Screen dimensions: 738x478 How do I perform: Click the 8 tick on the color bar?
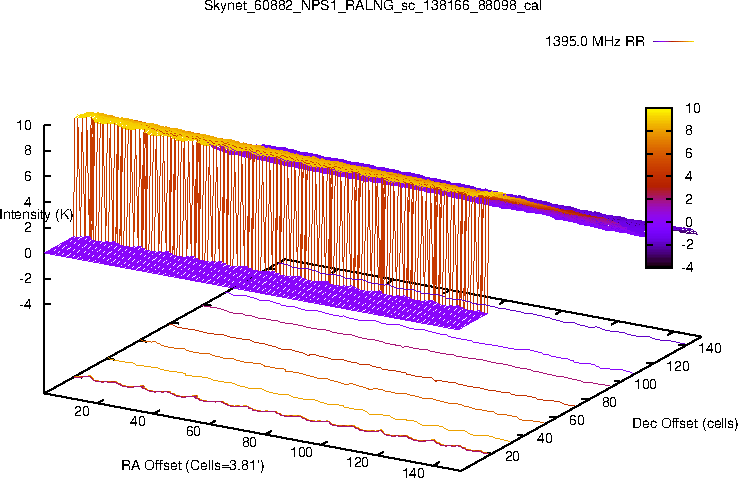coord(689,131)
